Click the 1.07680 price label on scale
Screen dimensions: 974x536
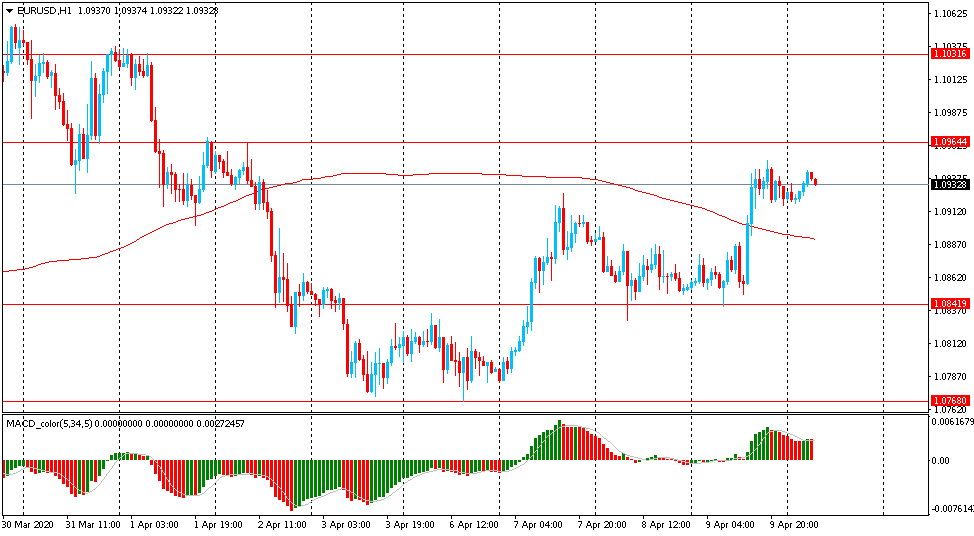[x=949, y=401]
